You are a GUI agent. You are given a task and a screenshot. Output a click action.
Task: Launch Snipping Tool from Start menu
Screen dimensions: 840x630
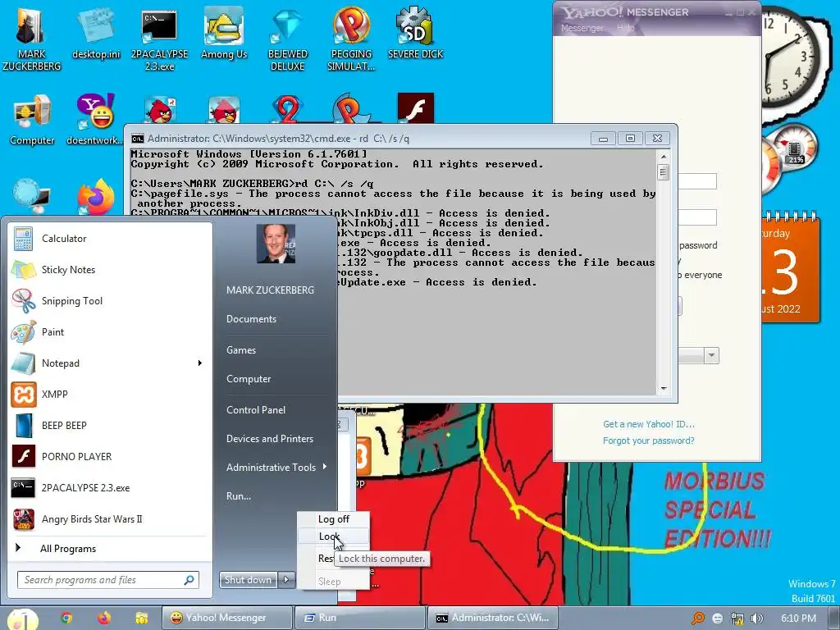(x=110, y=300)
